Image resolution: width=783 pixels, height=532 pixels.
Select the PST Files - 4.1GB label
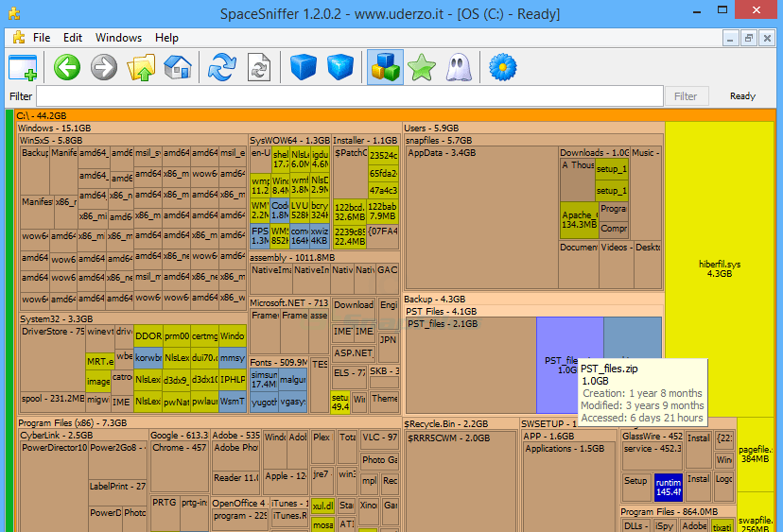[442, 312]
